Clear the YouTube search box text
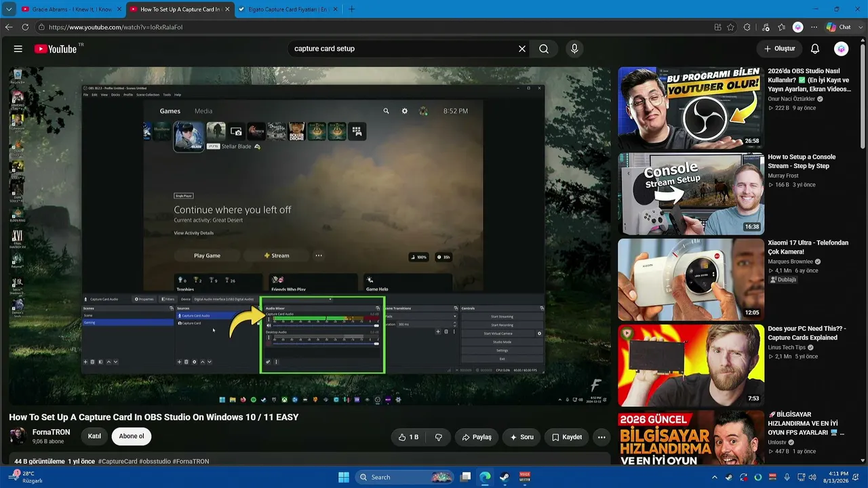 [x=522, y=49]
